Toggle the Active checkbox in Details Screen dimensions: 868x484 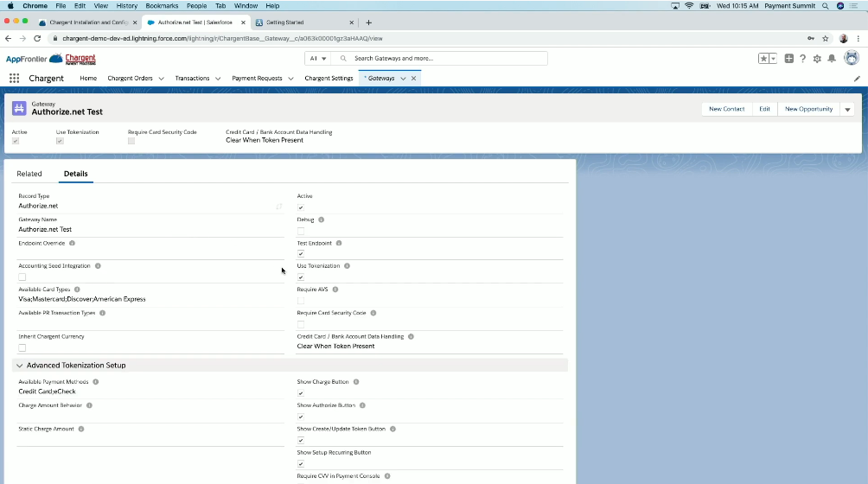(301, 207)
